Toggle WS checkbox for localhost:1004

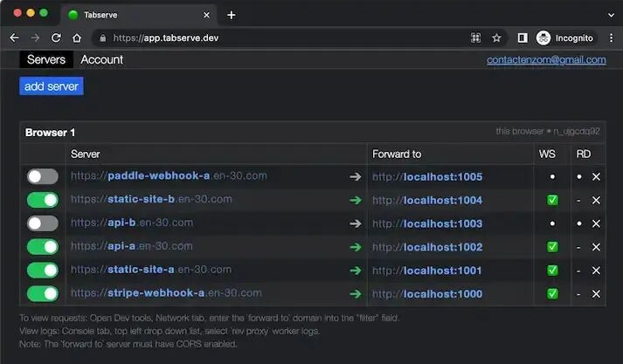coord(552,200)
